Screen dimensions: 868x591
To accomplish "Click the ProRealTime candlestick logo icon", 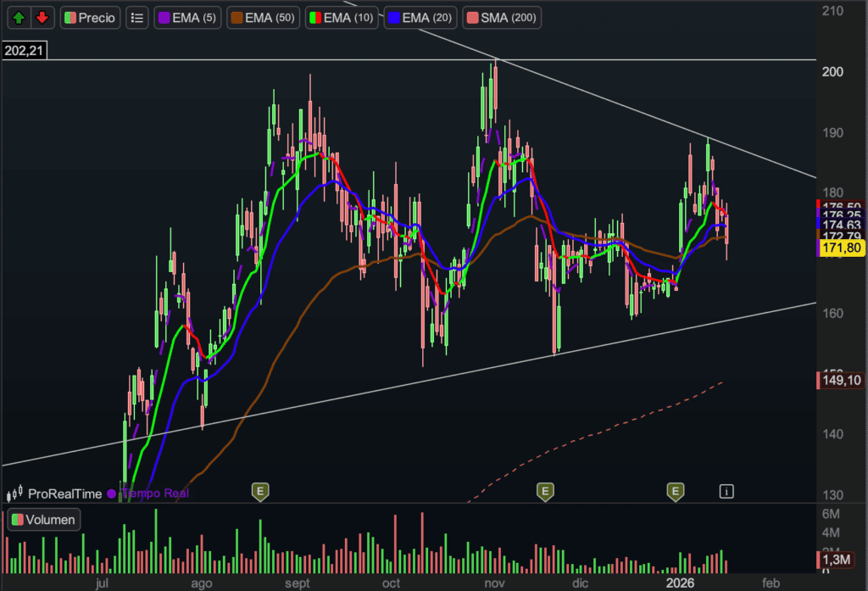I will 14,493.
